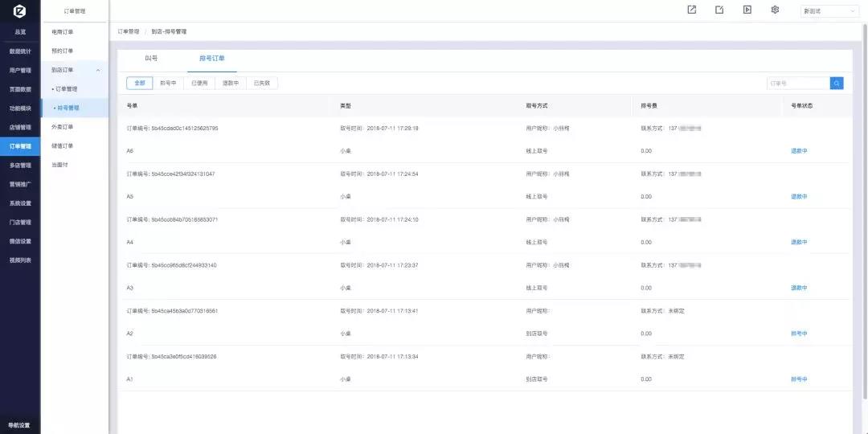
Task: Click order number ending 770316561
Action: click(x=184, y=310)
